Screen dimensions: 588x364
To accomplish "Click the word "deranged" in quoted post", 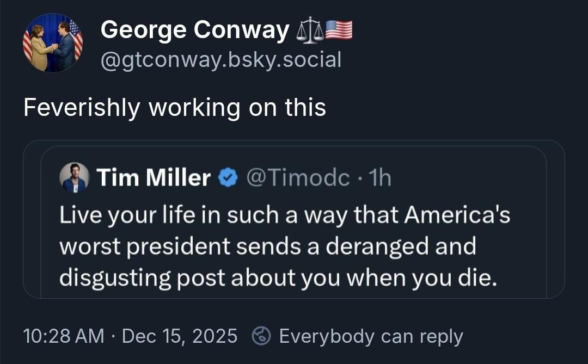I will tap(375, 246).
